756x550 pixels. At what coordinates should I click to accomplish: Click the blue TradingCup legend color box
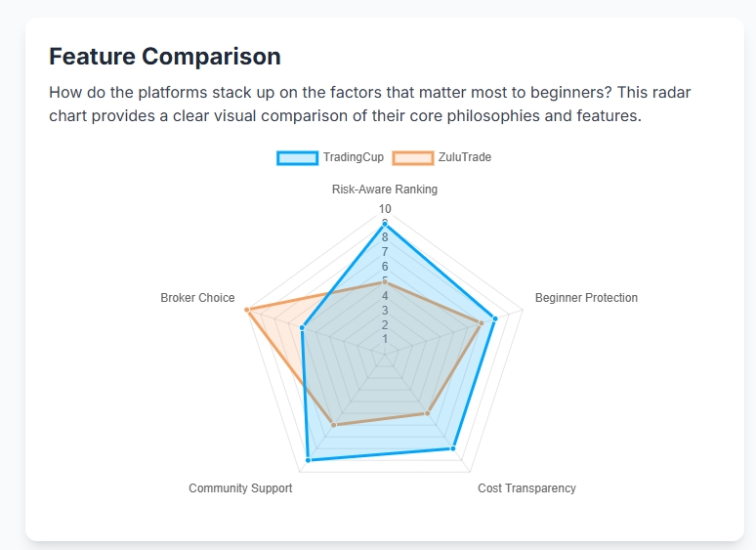coord(297,158)
